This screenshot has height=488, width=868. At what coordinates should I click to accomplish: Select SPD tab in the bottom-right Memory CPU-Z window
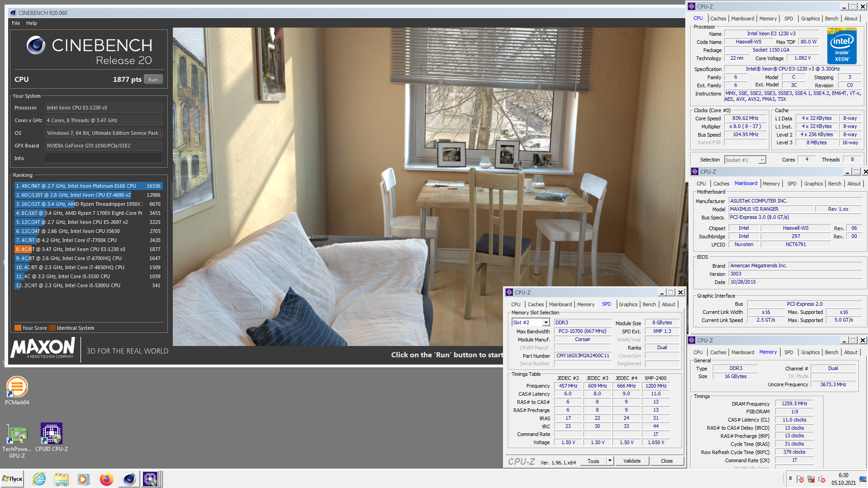(788, 352)
